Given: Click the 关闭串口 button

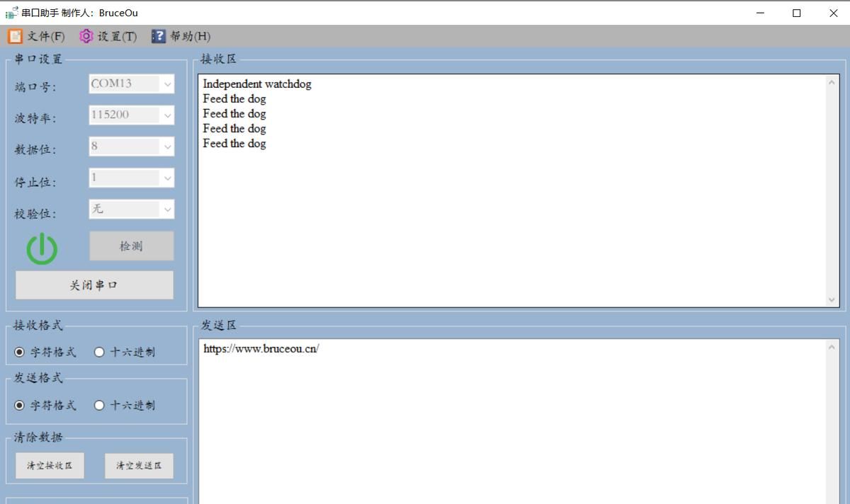Looking at the screenshot, I should [94, 285].
